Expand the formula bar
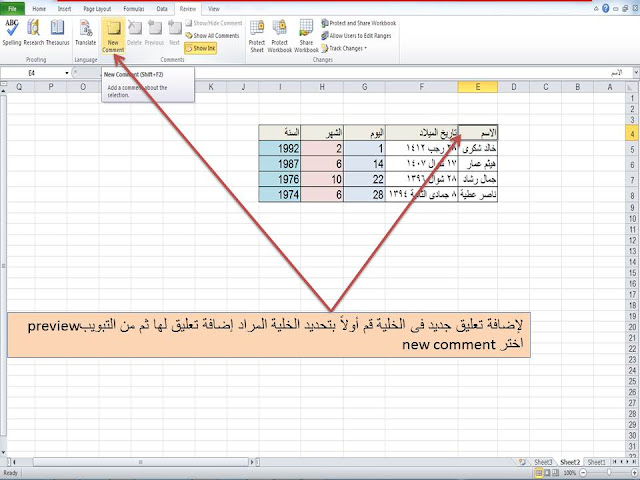Screen dimensions: 640x480 pyautogui.click(x=636, y=73)
